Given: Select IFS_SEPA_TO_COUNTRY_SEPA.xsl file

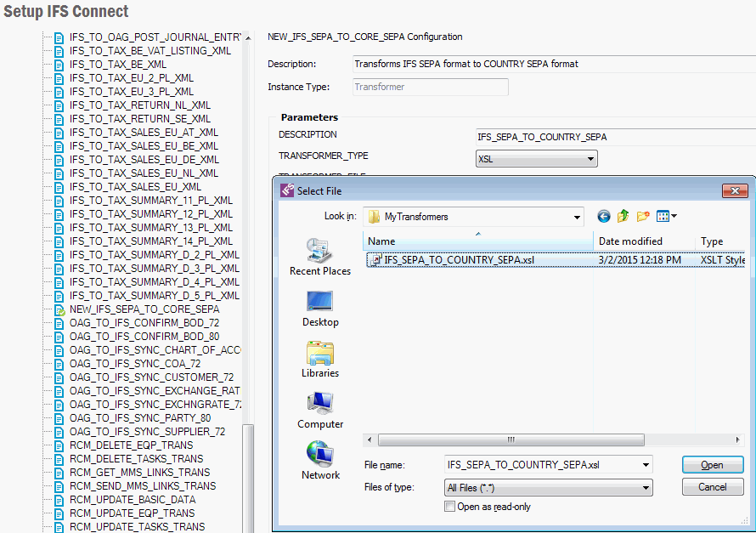Looking at the screenshot, I should pyautogui.click(x=459, y=260).
